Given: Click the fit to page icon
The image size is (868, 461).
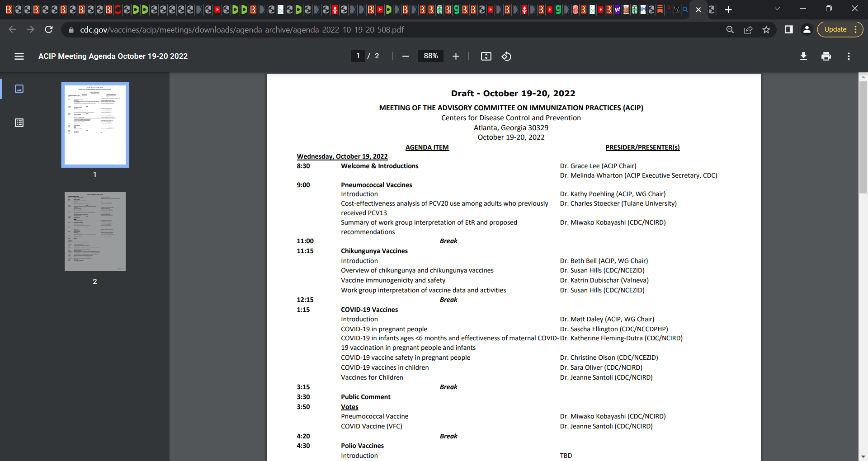Looking at the screenshot, I should click(x=486, y=56).
